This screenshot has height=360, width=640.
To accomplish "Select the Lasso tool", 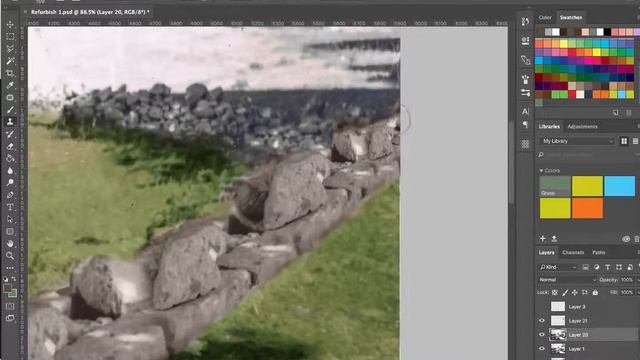I will point(10,49).
